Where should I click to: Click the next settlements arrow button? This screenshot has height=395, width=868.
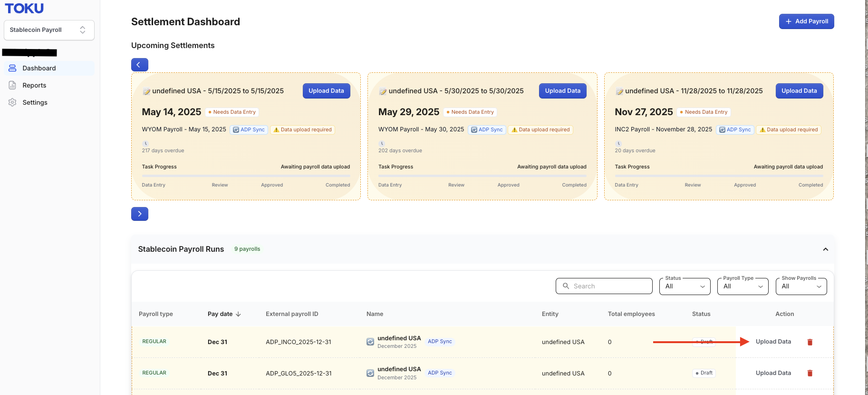click(x=140, y=214)
